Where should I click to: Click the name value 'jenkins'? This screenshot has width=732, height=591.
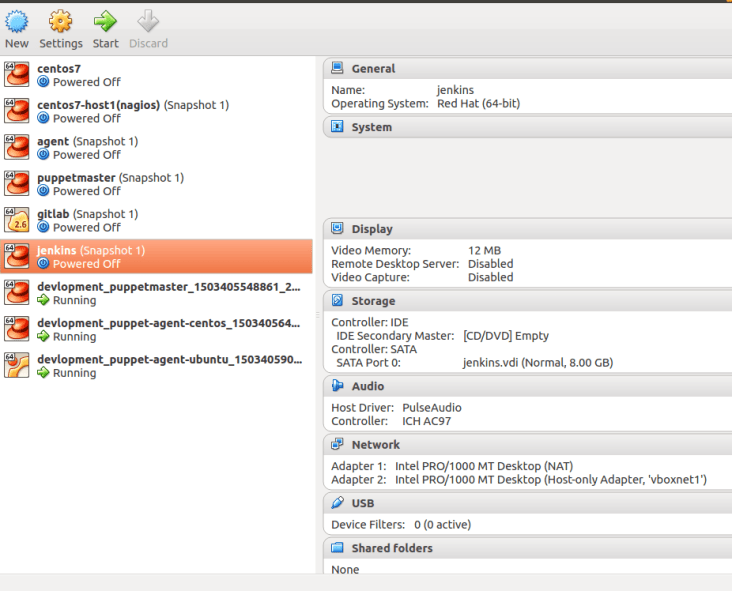coord(455,90)
